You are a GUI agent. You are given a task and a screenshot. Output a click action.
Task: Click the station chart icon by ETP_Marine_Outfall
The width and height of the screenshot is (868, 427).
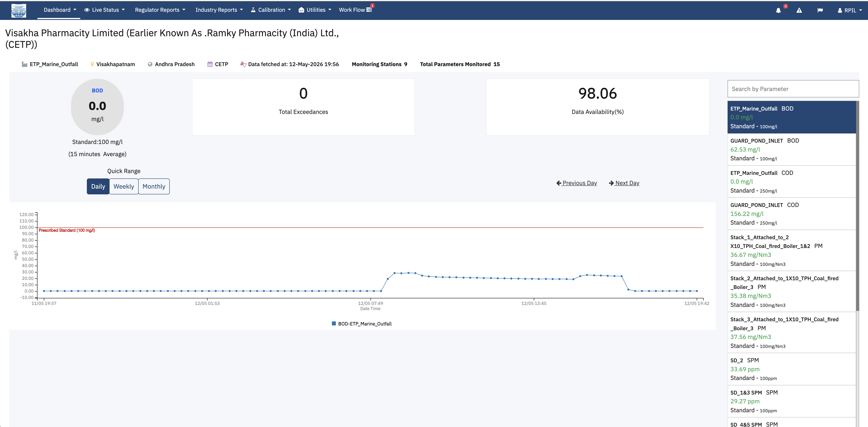24,64
